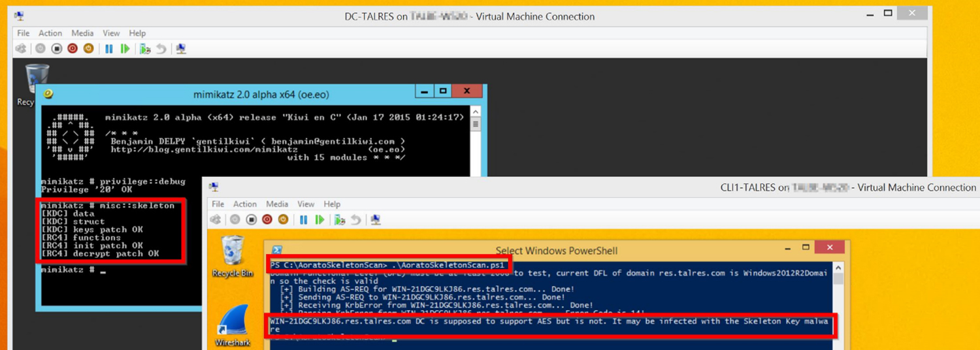980x350 pixels.
Task: Open File menu in DC-TALRES window
Action: (24, 33)
